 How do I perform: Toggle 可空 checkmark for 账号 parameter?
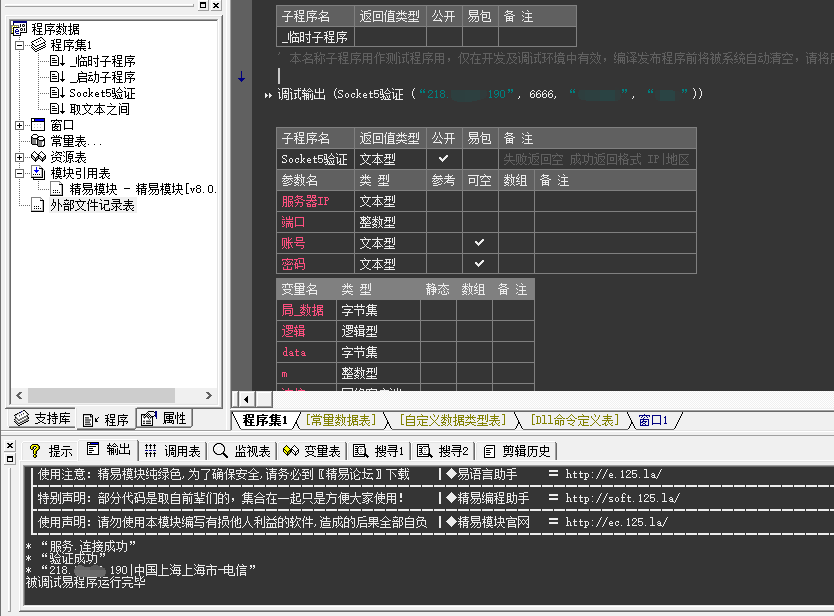[x=479, y=243]
